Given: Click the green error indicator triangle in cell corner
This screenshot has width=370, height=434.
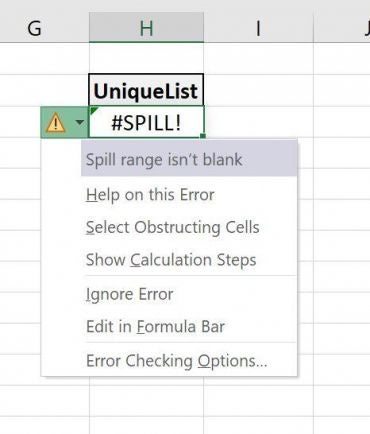Looking at the screenshot, I should coord(93,110).
